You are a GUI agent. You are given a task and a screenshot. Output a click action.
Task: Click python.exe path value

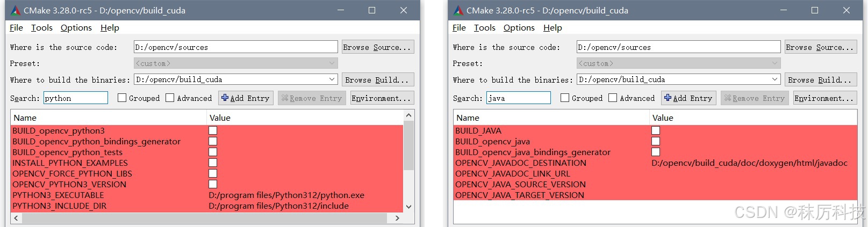[x=286, y=195]
